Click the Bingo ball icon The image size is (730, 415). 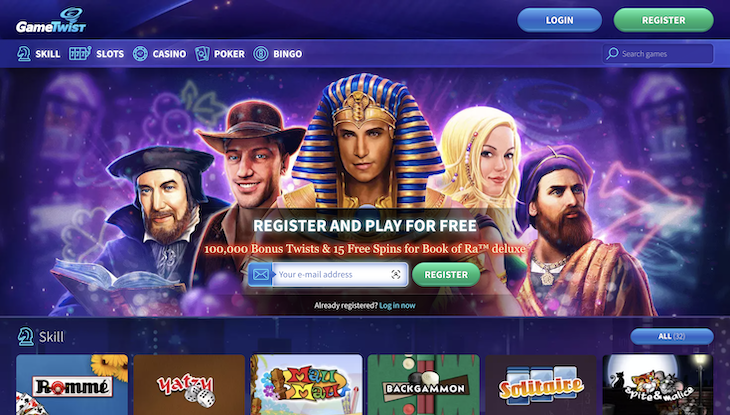261,54
